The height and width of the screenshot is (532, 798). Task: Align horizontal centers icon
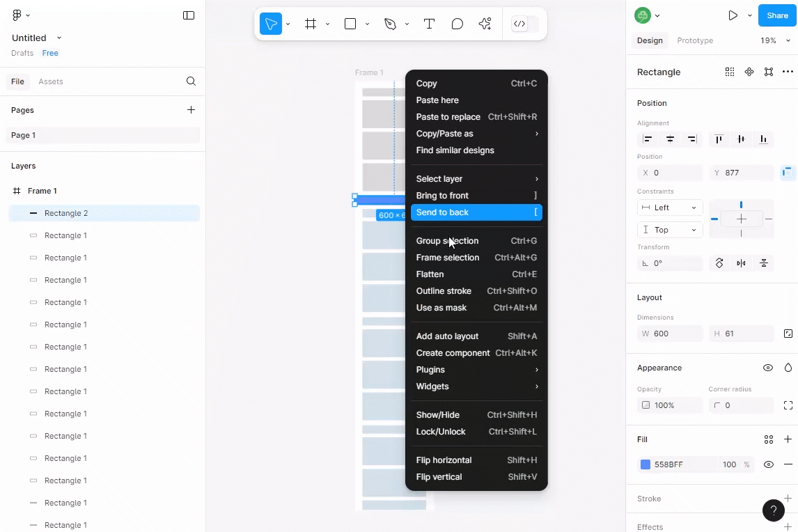(670, 139)
